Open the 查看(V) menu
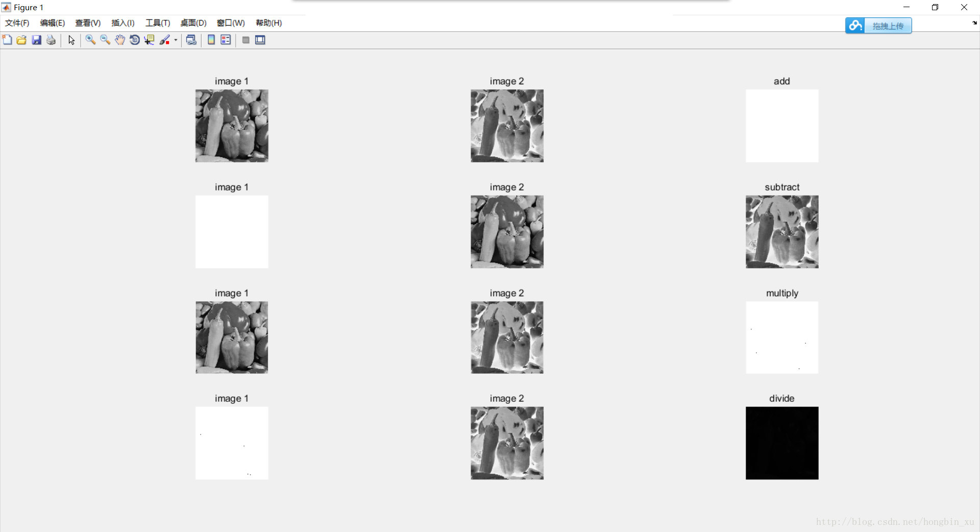980x532 pixels. pos(88,23)
